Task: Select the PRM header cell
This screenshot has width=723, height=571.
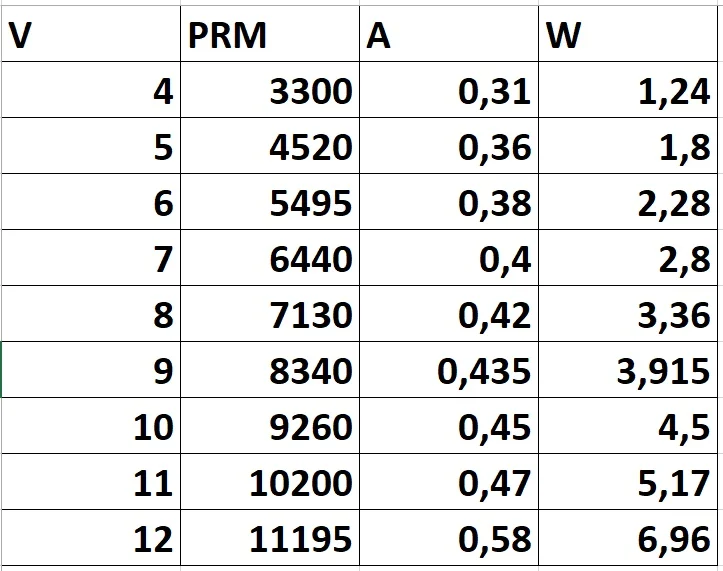Action: [270, 34]
